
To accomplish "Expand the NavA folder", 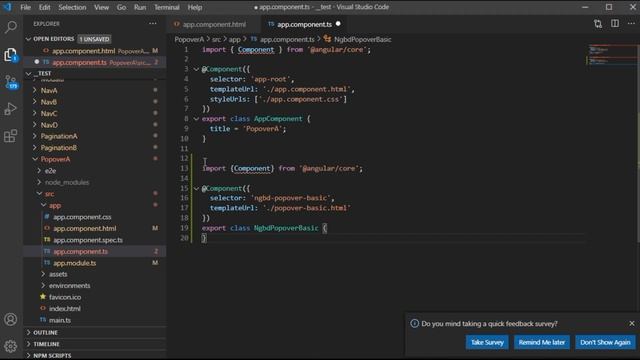I will coord(35,90).
